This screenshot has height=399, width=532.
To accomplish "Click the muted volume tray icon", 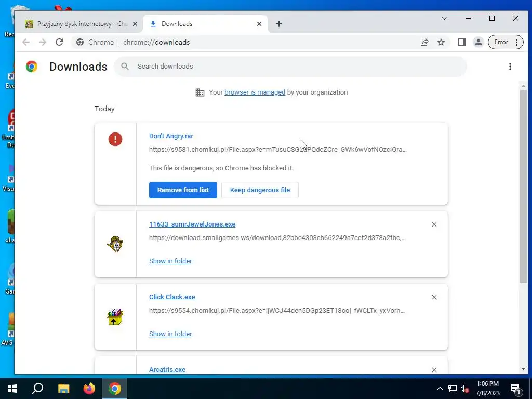I will pyautogui.click(x=464, y=389).
